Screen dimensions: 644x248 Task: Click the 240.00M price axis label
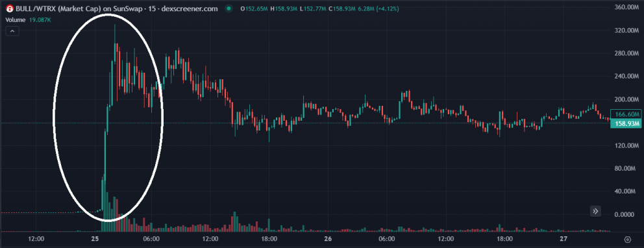(626, 77)
